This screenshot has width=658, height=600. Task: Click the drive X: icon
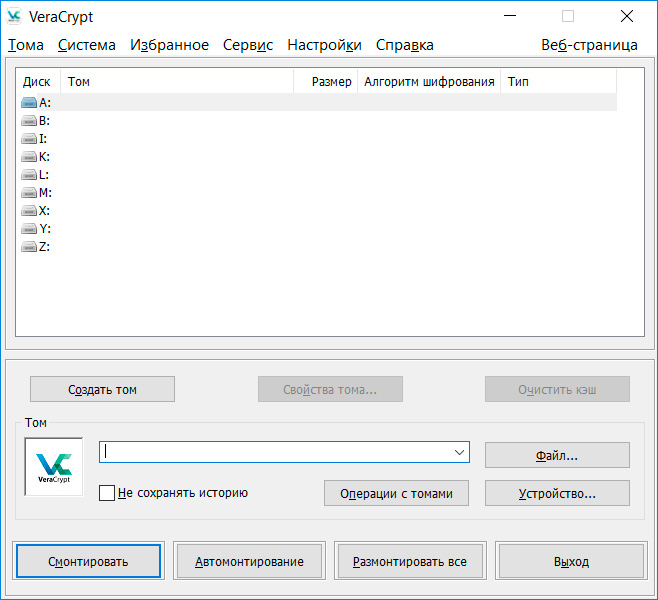[x=29, y=210]
